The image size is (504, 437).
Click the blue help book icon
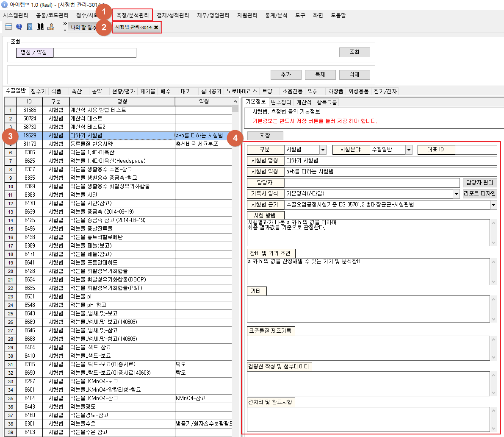click(30, 27)
